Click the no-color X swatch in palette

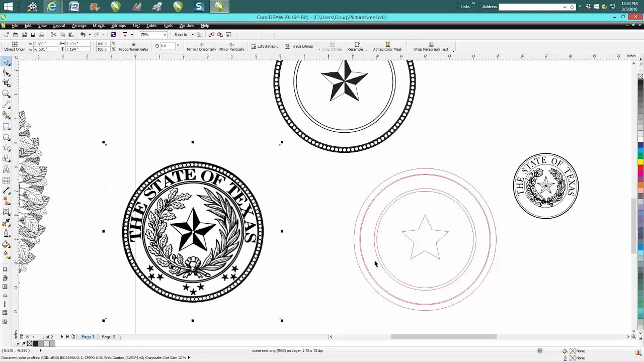click(640, 76)
